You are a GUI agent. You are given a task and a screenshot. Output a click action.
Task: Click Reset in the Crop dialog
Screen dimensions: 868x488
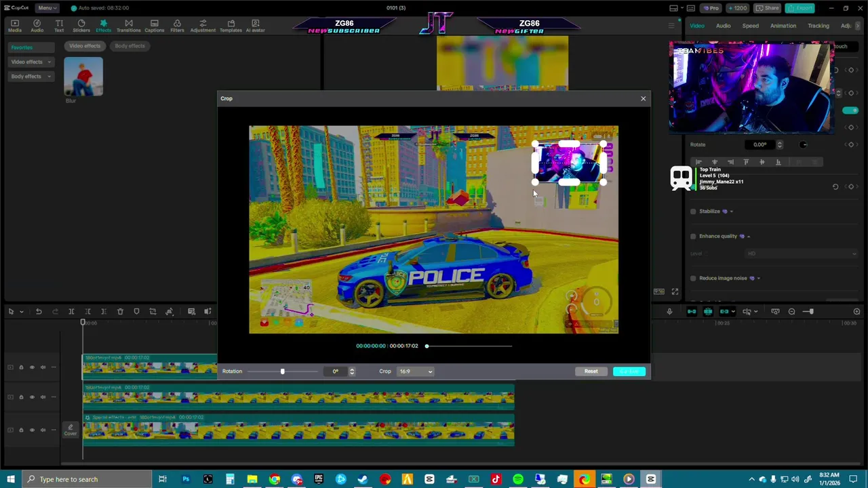(591, 371)
